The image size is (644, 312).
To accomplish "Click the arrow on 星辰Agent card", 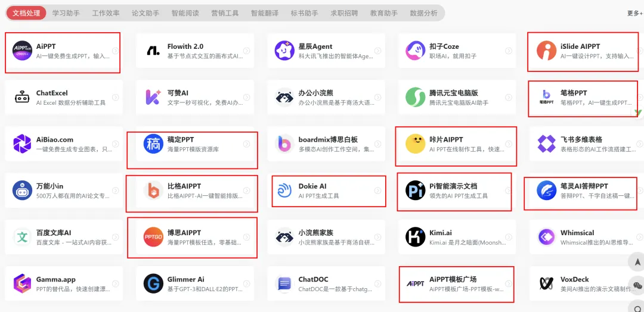I will [377, 51].
